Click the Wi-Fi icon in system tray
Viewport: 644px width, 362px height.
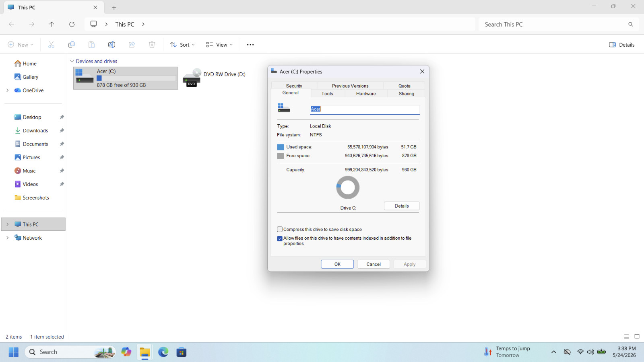[x=580, y=352]
